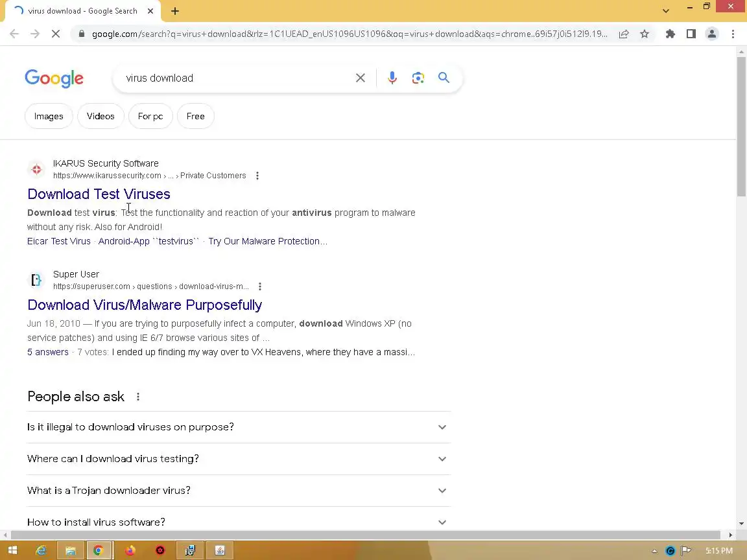Expand 'What is a Trojan downloader virus' question
The image size is (747, 560).
pos(239,491)
